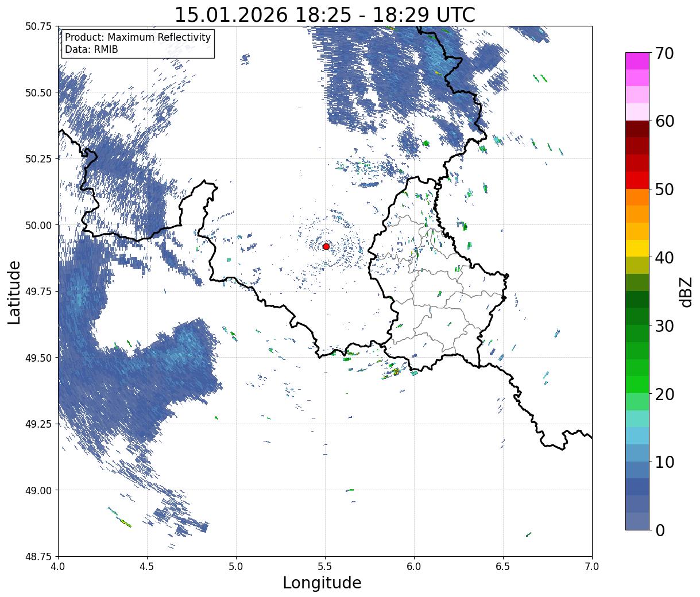Image resolution: width=700 pixels, height=597 pixels.
Task: Click the latitude tick label 48.75
Action: pos(38,556)
